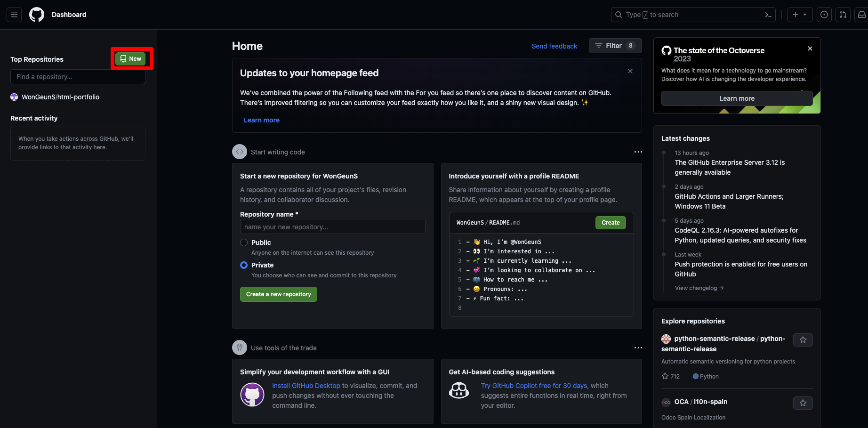The image size is (868, 428).
Task: Click the Dashboard header title
Action: coord(69,15)
